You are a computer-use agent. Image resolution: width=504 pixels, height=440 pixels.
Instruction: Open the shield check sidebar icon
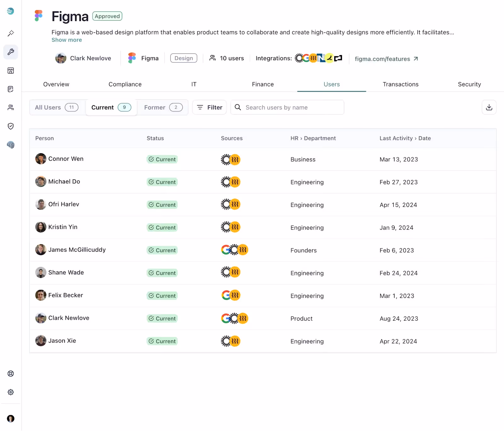(x=11, y=126)
